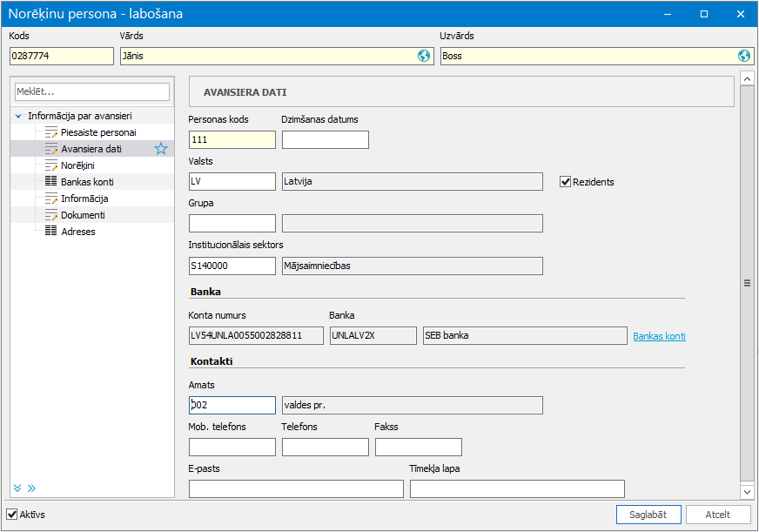Click the globe icon in the Vārds field

(424, 56)
